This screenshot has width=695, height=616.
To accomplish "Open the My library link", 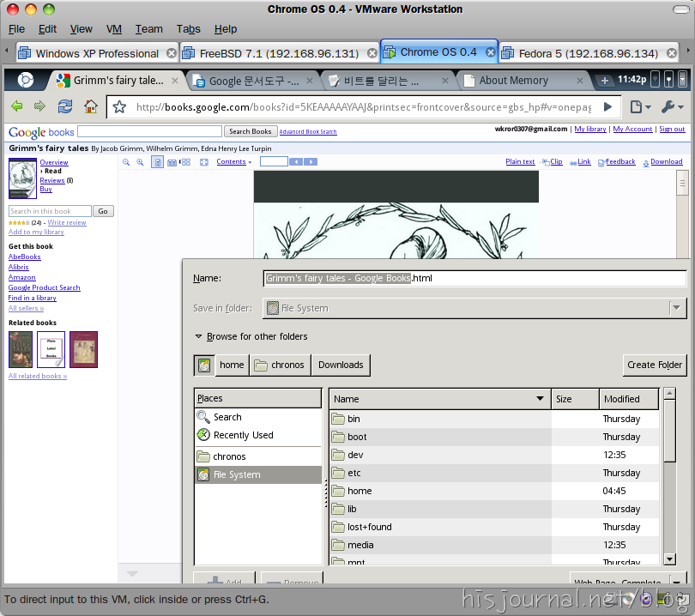I will tap(590, 129).
